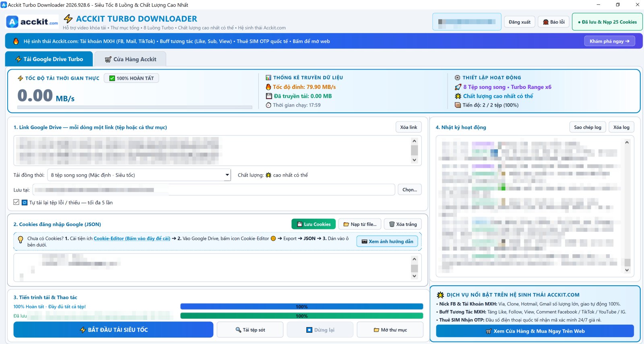Click the Khám phá ngay button
The height and width of the screenshot is (344, 644).
(x=609, y=41)
